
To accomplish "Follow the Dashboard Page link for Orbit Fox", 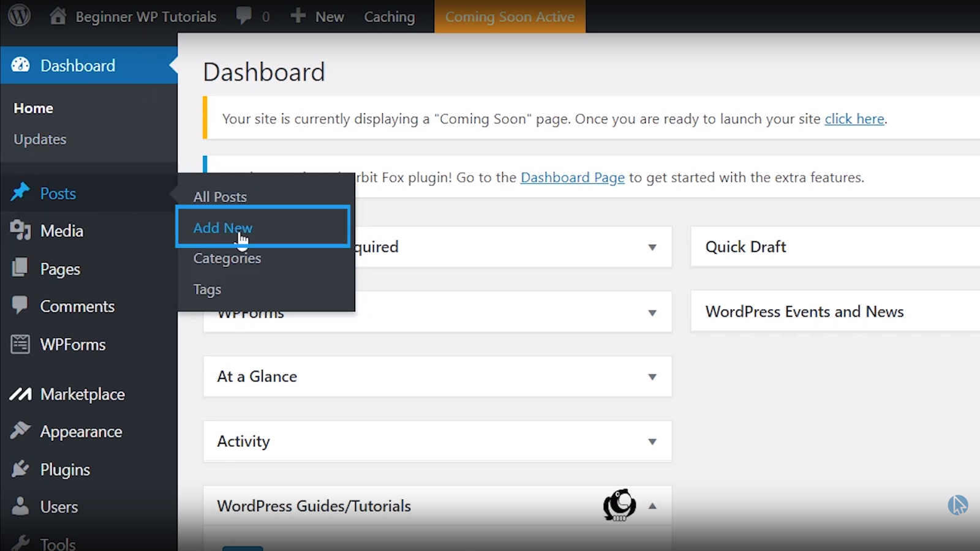I will pyautogui.click(x=573, y=178).
